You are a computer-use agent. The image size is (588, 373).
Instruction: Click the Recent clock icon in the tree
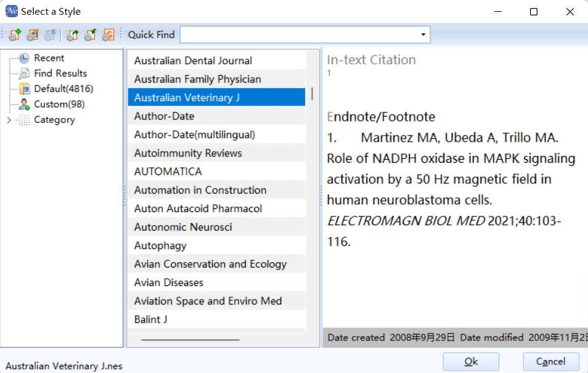point(24,58)
